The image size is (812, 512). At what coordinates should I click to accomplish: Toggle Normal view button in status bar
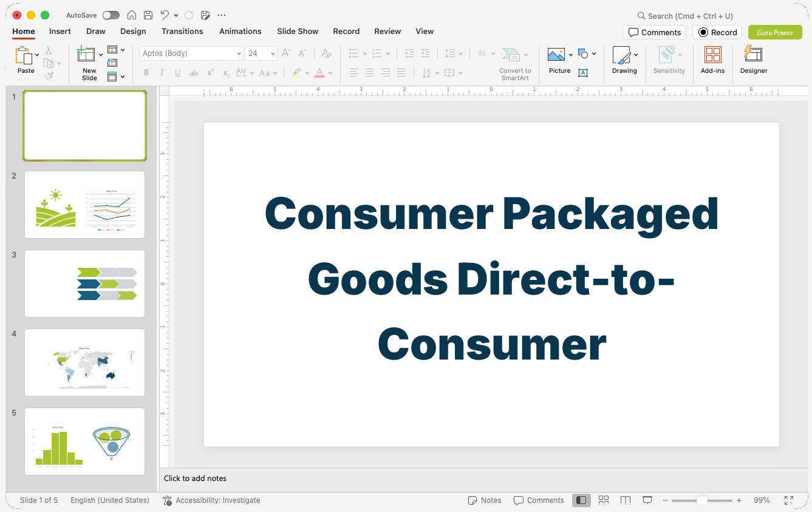tap(581, 500)
